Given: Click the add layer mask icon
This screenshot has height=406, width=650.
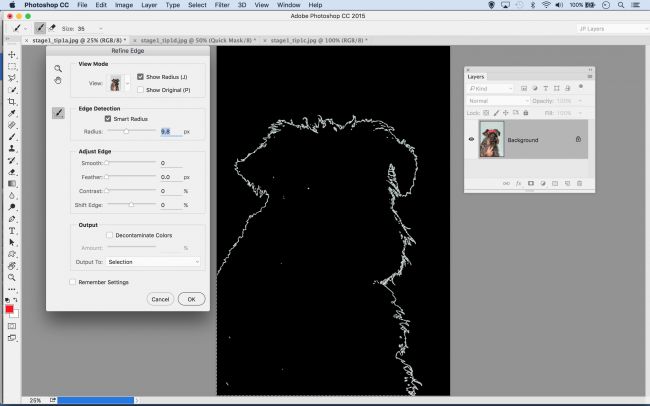Looking at the screenshot, I should 529,184.
